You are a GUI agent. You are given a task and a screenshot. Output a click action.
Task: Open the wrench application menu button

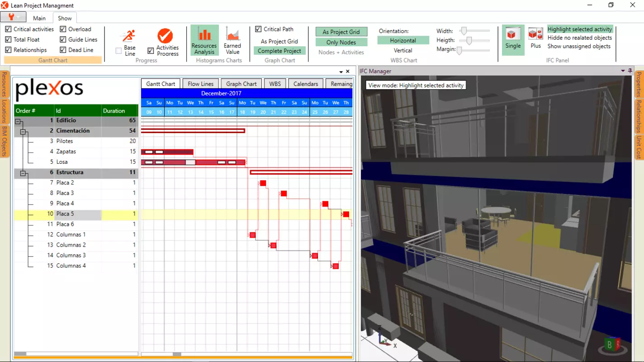click(x=13, y=17)
